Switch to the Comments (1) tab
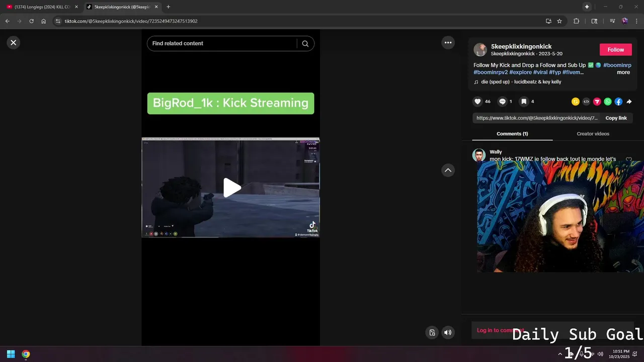The height and width of the screenshot is (362, 644). pyautogui.click(x=512, y=134)
